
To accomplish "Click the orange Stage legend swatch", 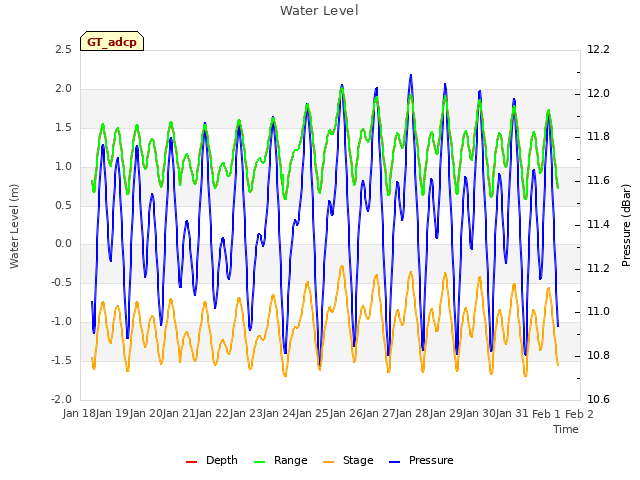I will (x=328, y=462).
